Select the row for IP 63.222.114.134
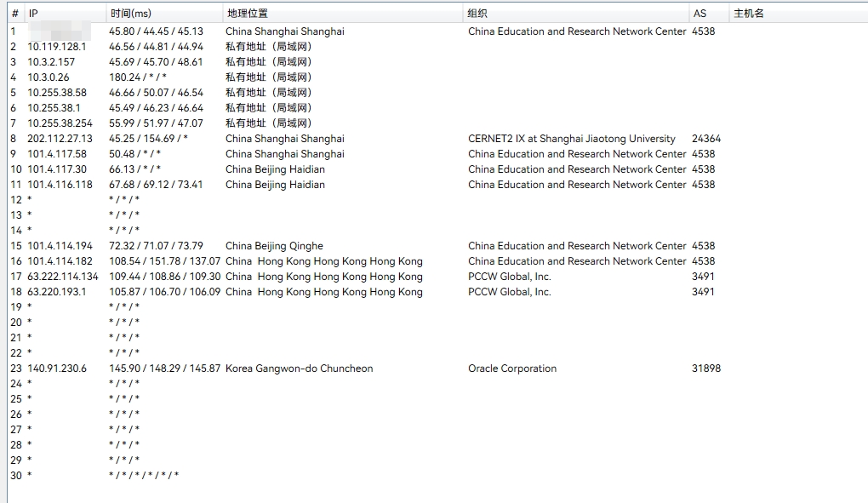 [63, 277]
